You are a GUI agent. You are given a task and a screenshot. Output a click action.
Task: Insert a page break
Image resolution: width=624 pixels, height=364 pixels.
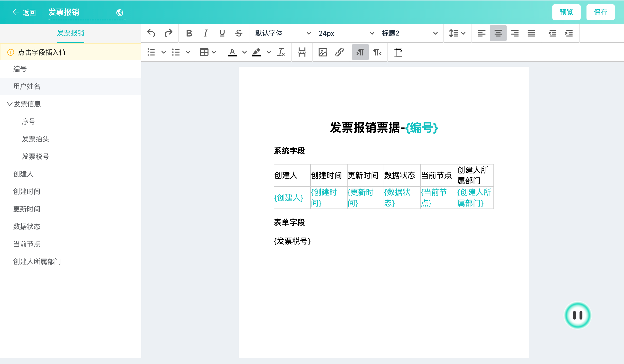tap(302, 52)
